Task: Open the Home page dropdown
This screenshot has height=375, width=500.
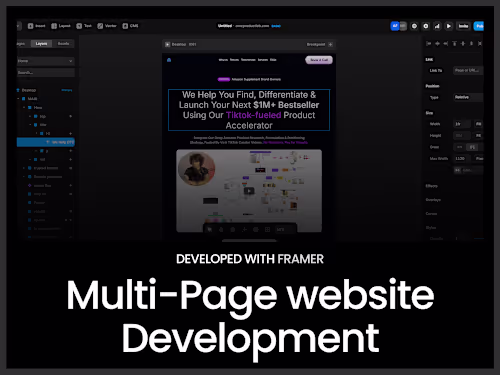Action: (x=45, y=61)
